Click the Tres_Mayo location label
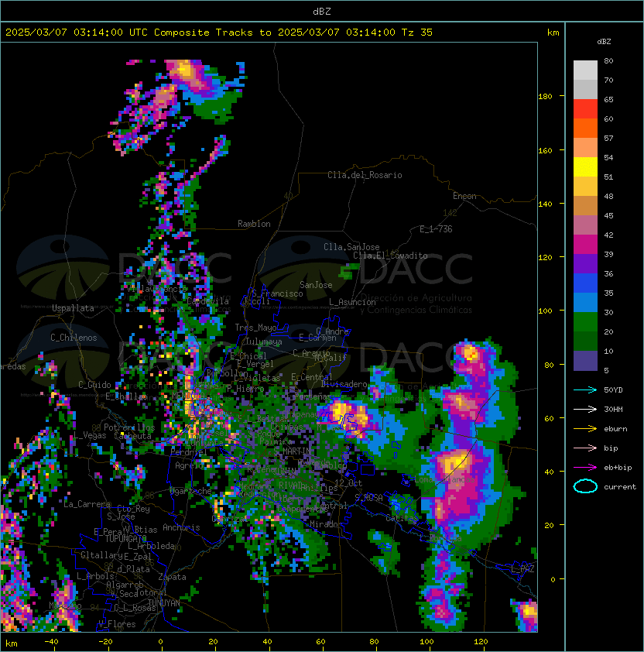The image size is (644, 652). [255, 328]
